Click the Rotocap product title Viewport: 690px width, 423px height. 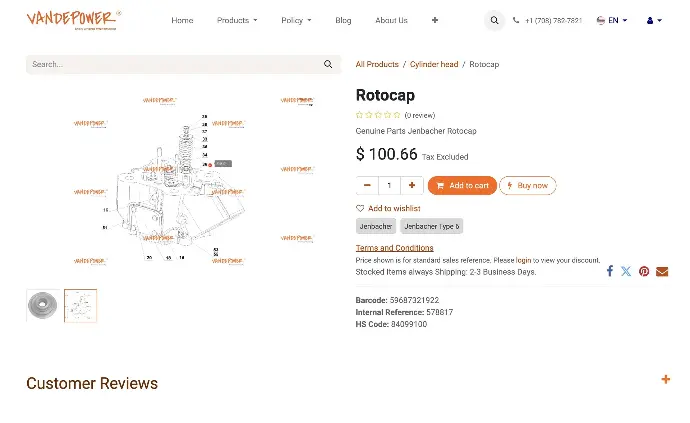coord(385,95)
